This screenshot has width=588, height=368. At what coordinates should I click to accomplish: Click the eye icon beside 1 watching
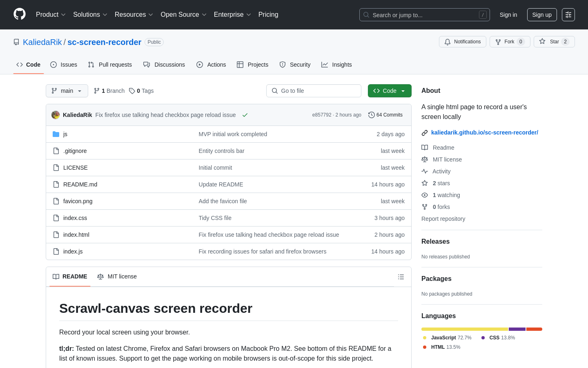tap(425, 195)
